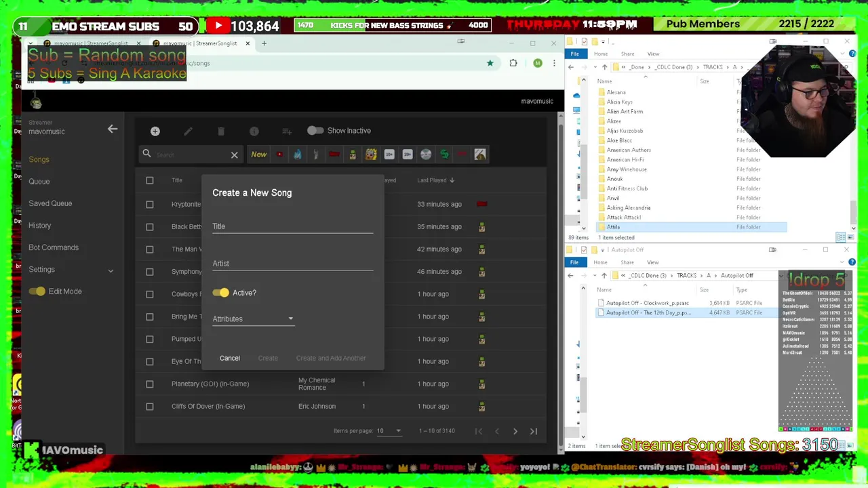868x488 pixels.
Task: Check the Cowboys row checkbox
Action: 150,294
